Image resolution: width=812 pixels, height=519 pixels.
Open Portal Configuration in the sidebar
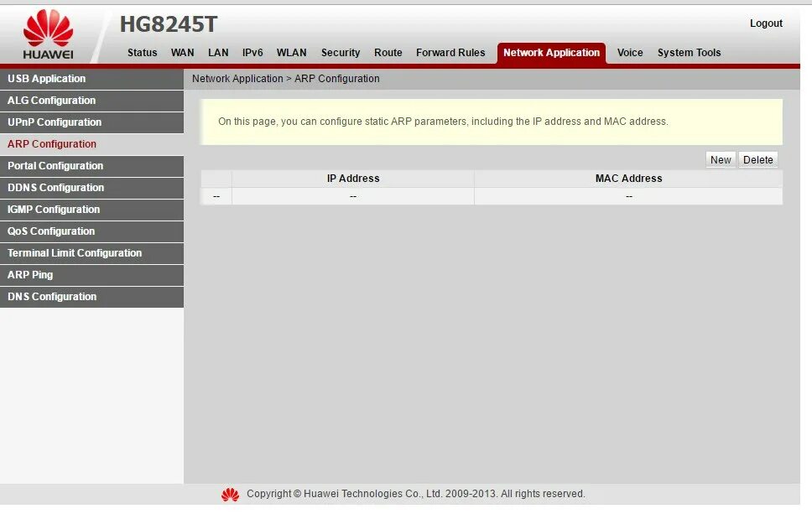tap(91, 166)
